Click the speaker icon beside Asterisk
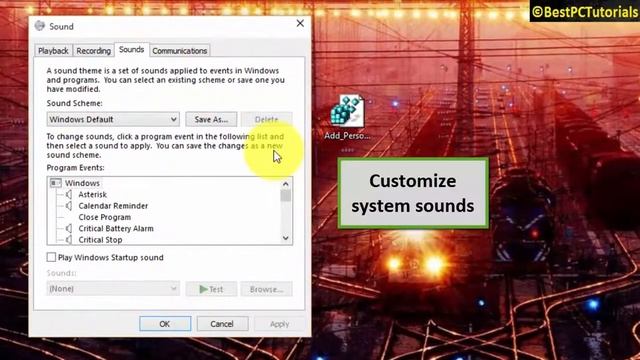The width and height of the screenshot is (640, 360). pos(69,194)
